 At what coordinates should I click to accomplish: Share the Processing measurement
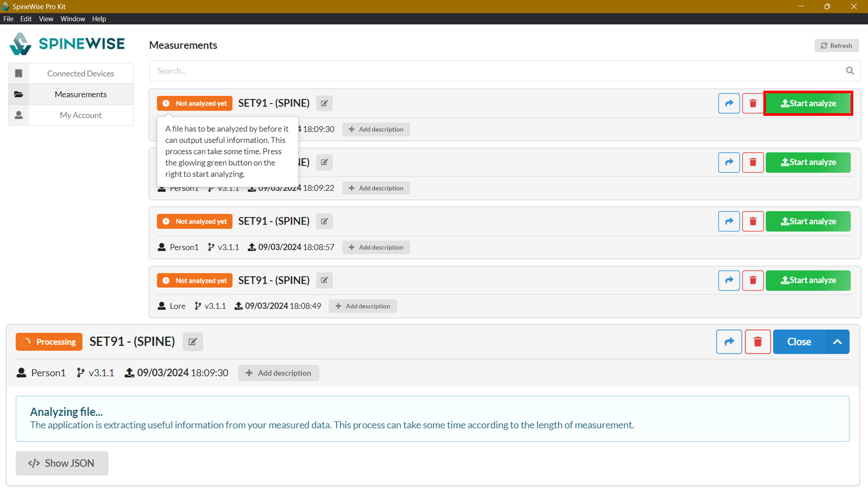(729, 342)
